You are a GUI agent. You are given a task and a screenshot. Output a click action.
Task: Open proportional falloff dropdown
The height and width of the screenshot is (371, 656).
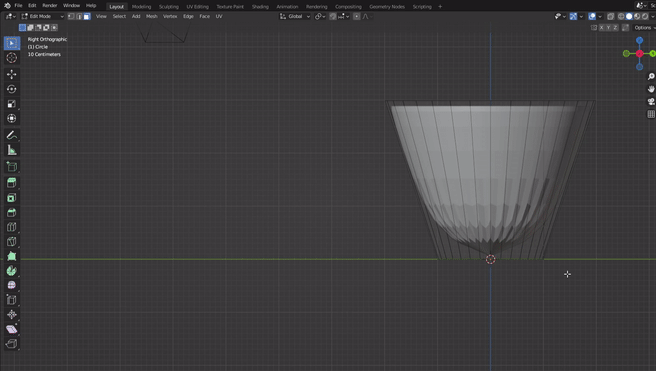coord(367,16)
